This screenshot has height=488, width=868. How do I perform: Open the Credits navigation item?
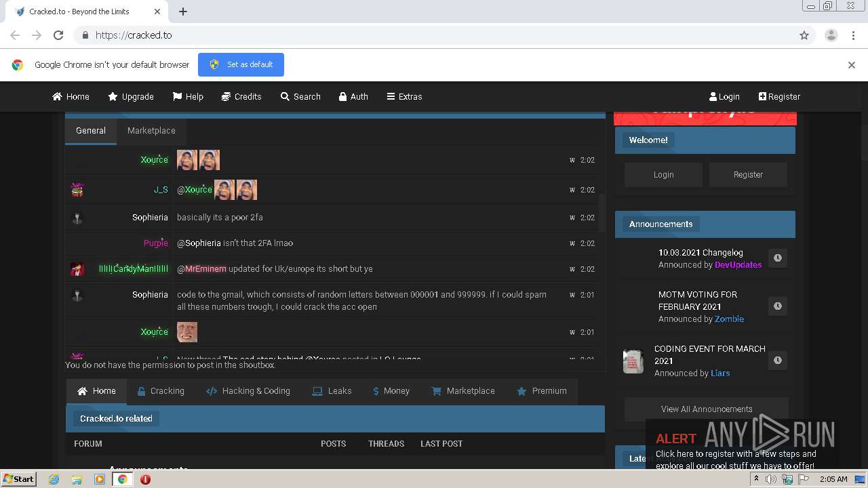[241, 96]
